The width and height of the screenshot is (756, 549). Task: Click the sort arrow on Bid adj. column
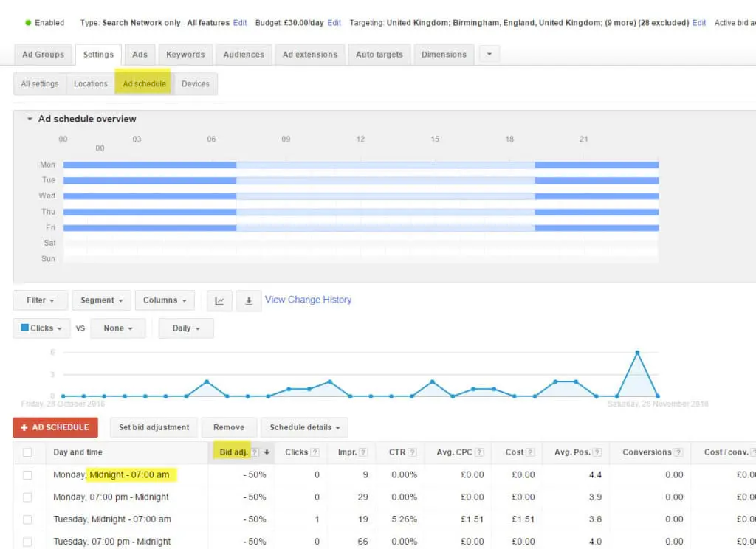[x=267, y=452]
